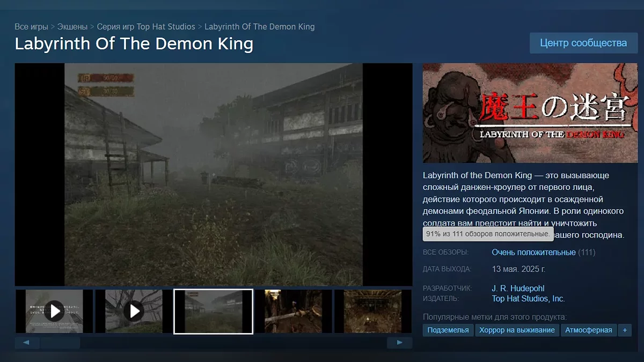Open 'Очень положительные' reviews link
The height and width of the screenshot is (362, 644).
533,252
